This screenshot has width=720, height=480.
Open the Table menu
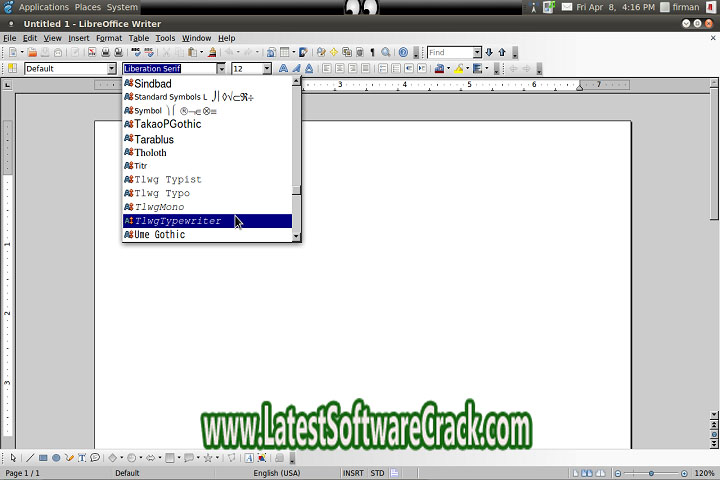(138, 38)
